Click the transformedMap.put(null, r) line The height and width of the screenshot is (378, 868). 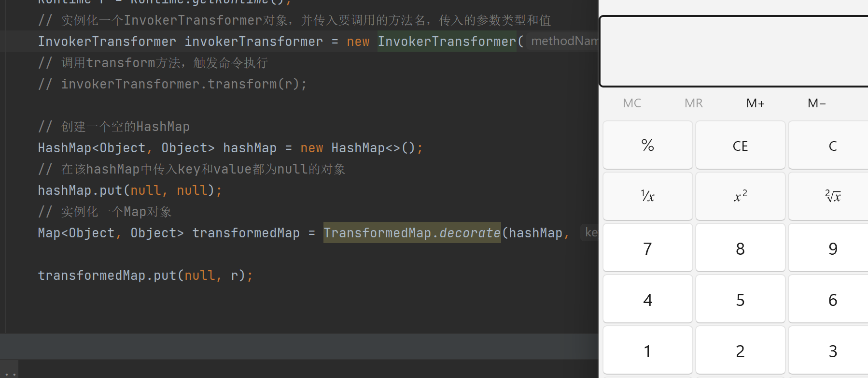pos(145,276)
